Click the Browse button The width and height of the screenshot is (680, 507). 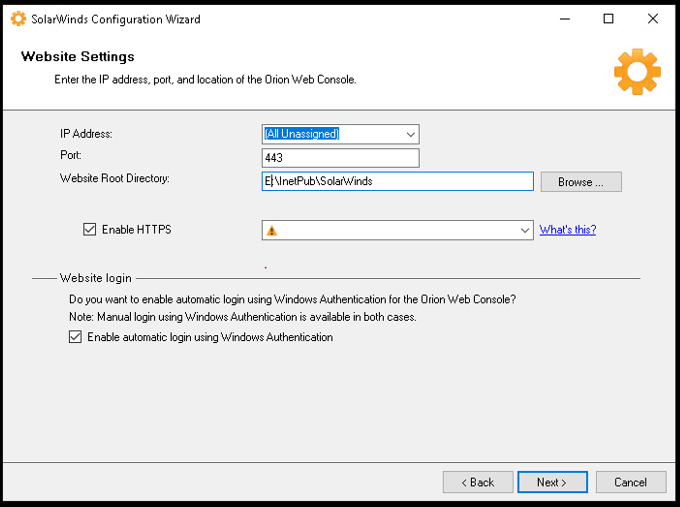coord(581,182)
